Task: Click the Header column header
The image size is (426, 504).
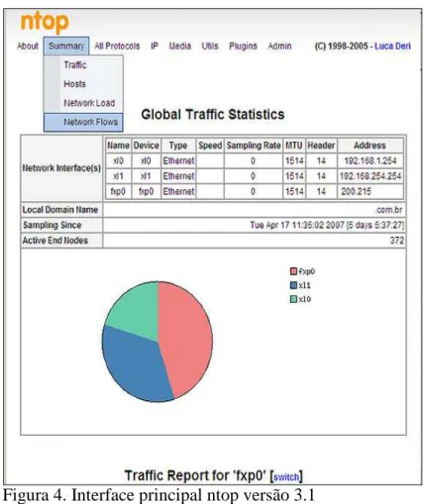Action: tap(321, 146)
